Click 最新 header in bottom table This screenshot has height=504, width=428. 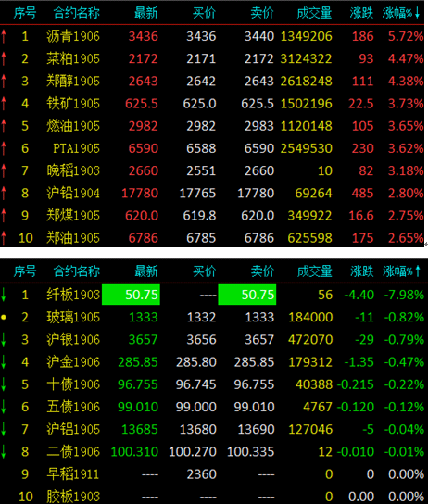[146, 271]
